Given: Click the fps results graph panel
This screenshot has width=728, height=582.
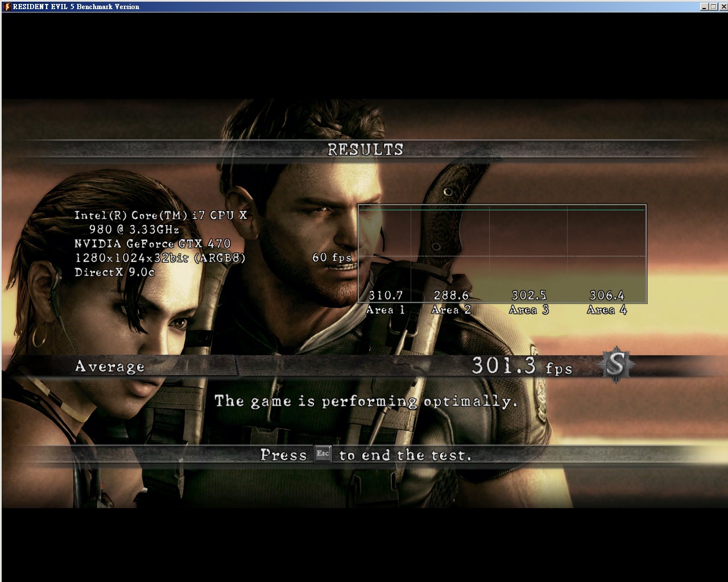Looking at the screenshot, I should 502,254.
